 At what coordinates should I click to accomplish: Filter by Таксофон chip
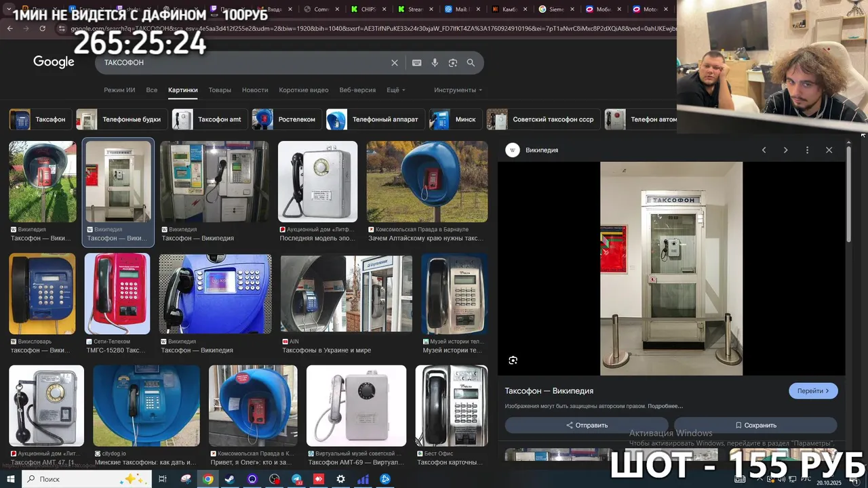click(x=40, y=119)
